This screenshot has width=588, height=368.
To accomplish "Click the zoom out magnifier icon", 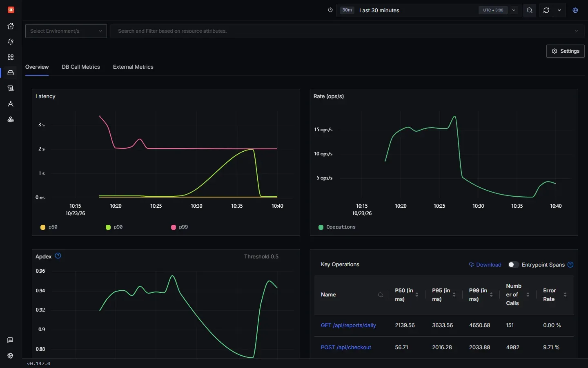I will pos(530,10).
